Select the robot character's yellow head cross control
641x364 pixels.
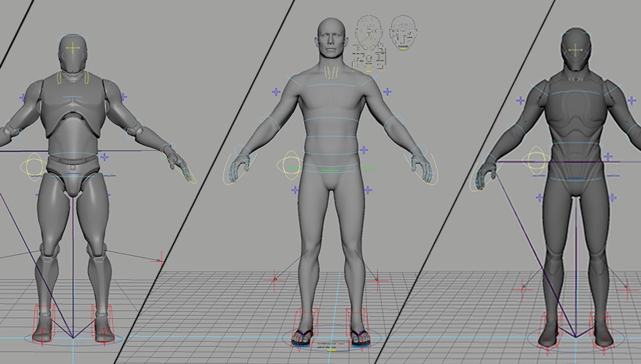(x=73, y=48)
